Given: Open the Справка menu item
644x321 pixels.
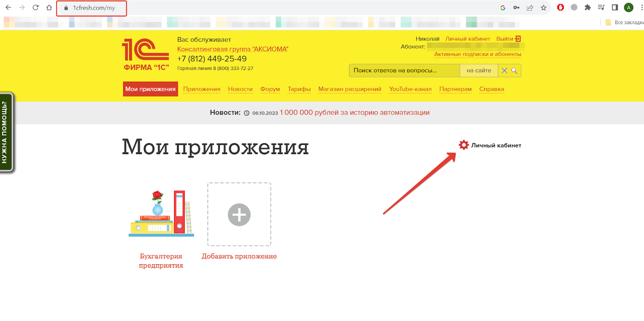Looking at the screenshot, I should [x=491, y=89].
